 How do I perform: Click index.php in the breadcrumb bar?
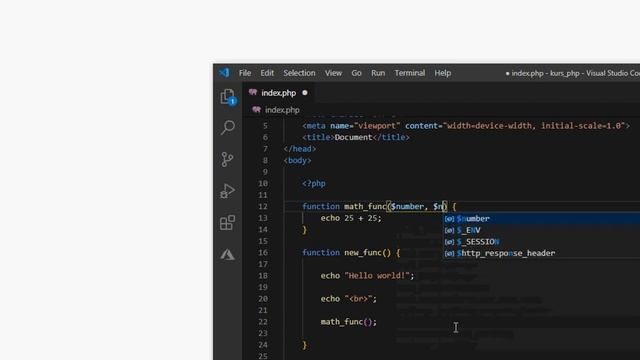[x=282, y=110]
